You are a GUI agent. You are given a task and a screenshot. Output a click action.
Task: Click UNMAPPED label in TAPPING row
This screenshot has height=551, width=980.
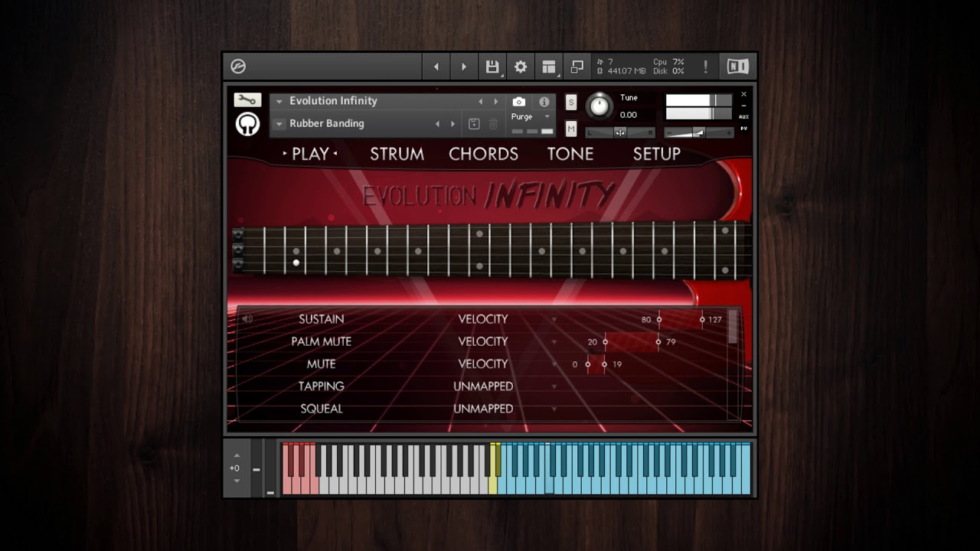pyautogui.click(x=483, y=386)
